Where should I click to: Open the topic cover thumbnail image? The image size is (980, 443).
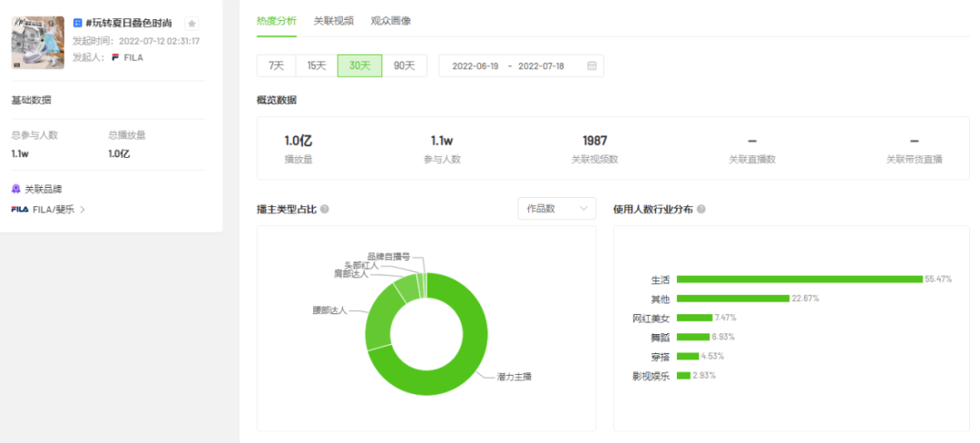point(37,43)
